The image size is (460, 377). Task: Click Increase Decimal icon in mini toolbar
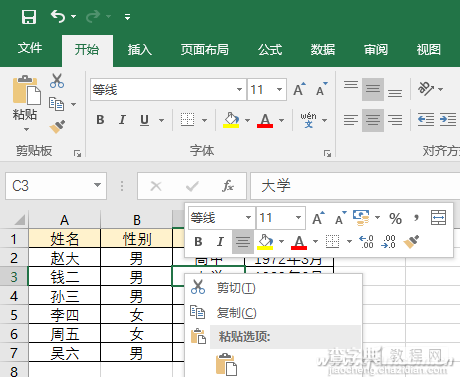(366, 242)
